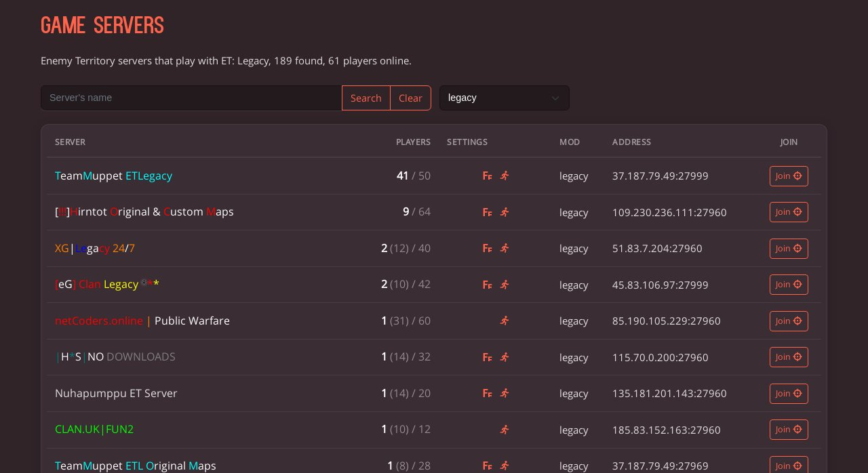This screenshot has height=473, width=868.
Task: Join the Nuhapumppu ET Server
Action: pos(789,394)
